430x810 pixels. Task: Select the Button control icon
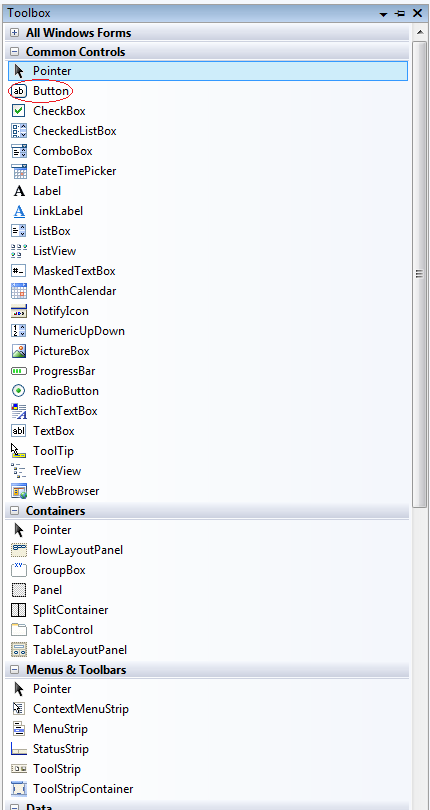point(19,91)
